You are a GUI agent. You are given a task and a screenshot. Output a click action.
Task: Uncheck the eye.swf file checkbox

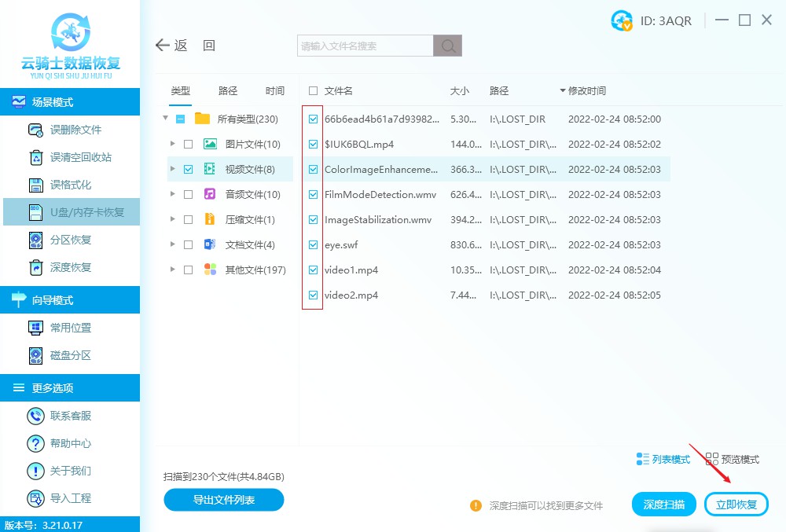point(314,245)
